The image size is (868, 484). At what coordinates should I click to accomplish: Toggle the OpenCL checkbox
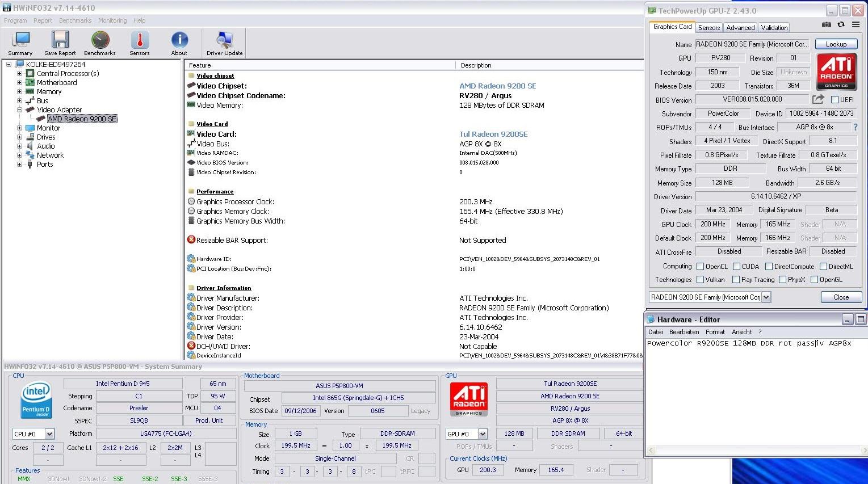[x=700, y=266]
